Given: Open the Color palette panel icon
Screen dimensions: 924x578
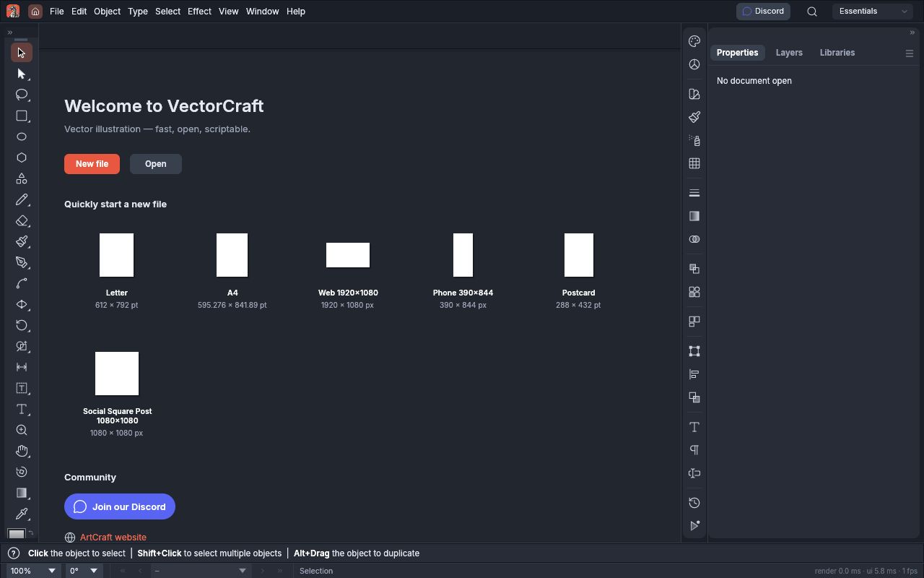Looking at the screenshot, I should click(694, 41).
